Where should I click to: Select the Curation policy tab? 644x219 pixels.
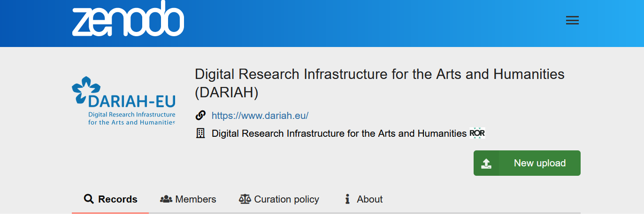point(286,199)
